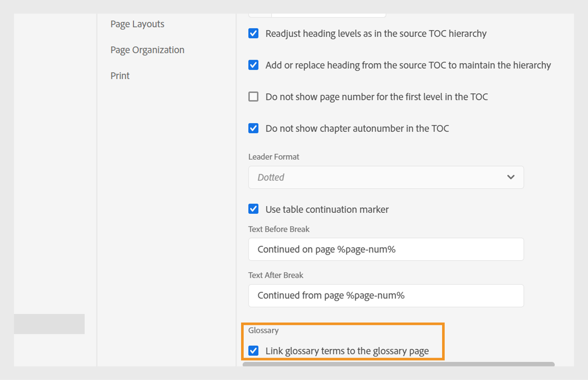Uncheck "Use table continuation marker"
Screen dimensions: 588x380
(x=253, y=209)
